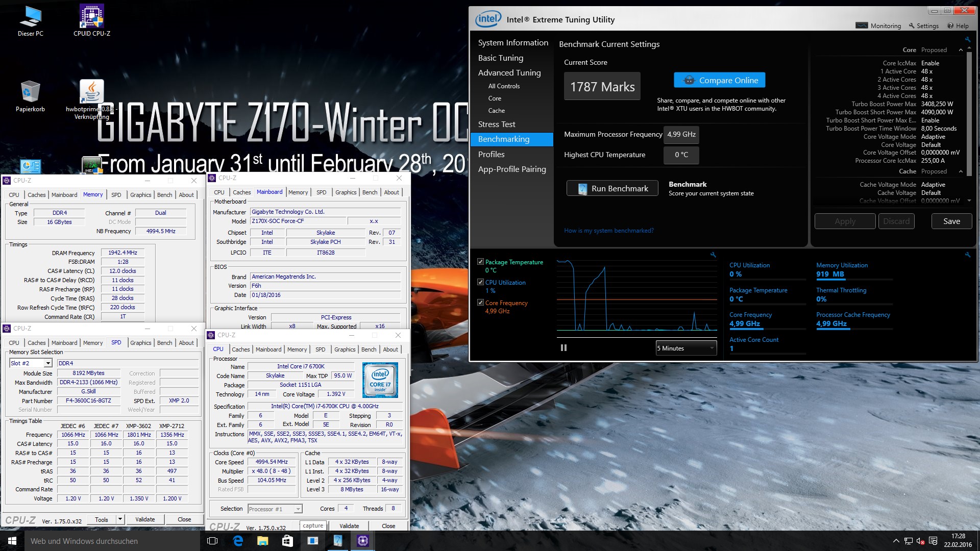Viewport: 980px width, 551px height.
Task: Click the graph timeline bar above pause
Action: click(x=636, y=337)
